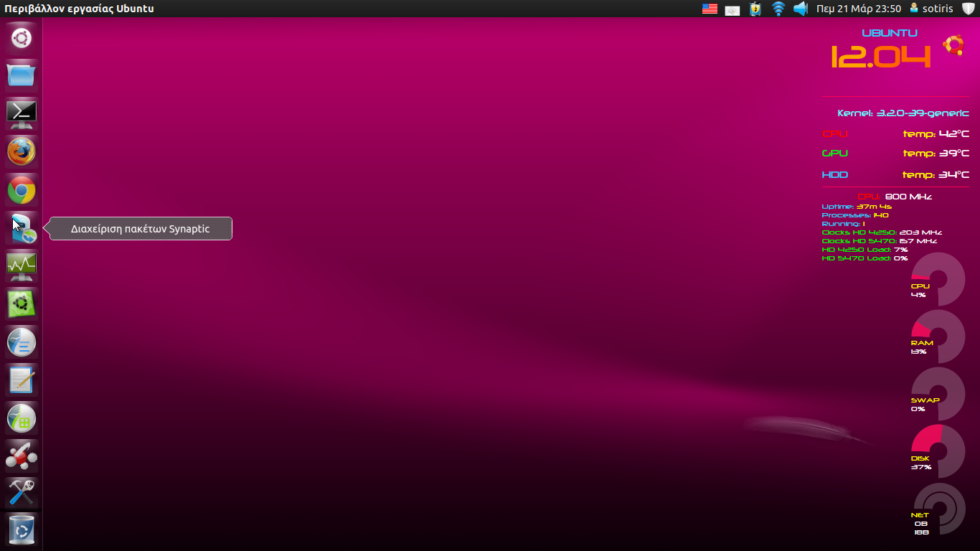Open the Trash bin
The width and height of the screenshot is (980, 551).
coord(22,531)
